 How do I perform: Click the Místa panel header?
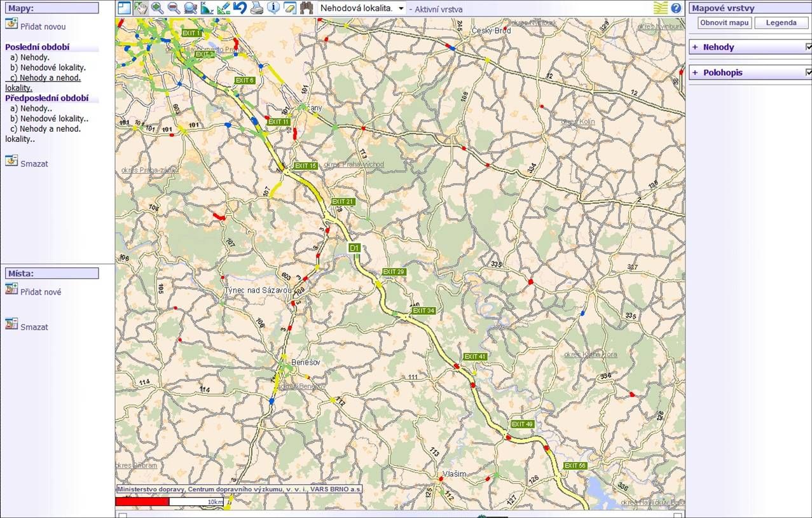52,273
